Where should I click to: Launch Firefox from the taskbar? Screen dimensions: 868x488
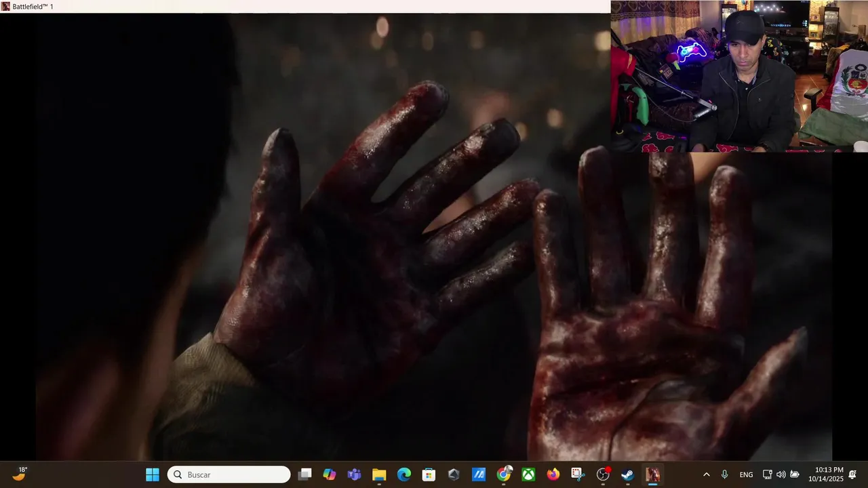(553, 474)
